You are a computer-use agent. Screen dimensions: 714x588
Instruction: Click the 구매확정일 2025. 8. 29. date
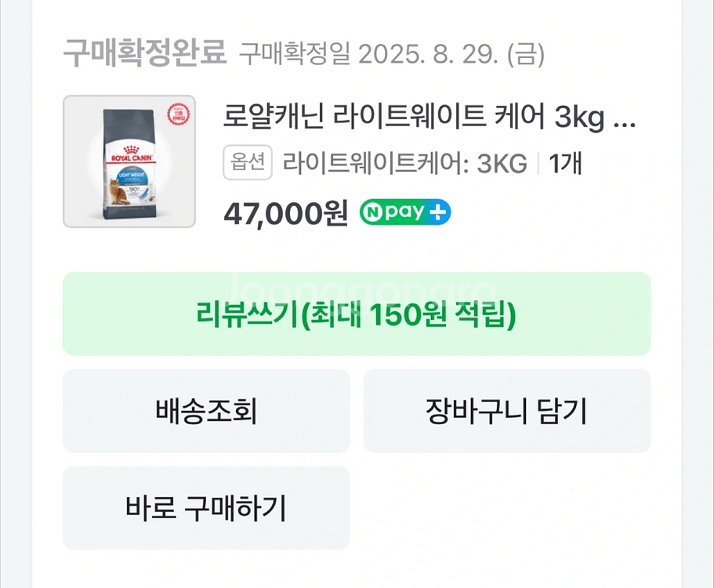(x=391, y=54)
